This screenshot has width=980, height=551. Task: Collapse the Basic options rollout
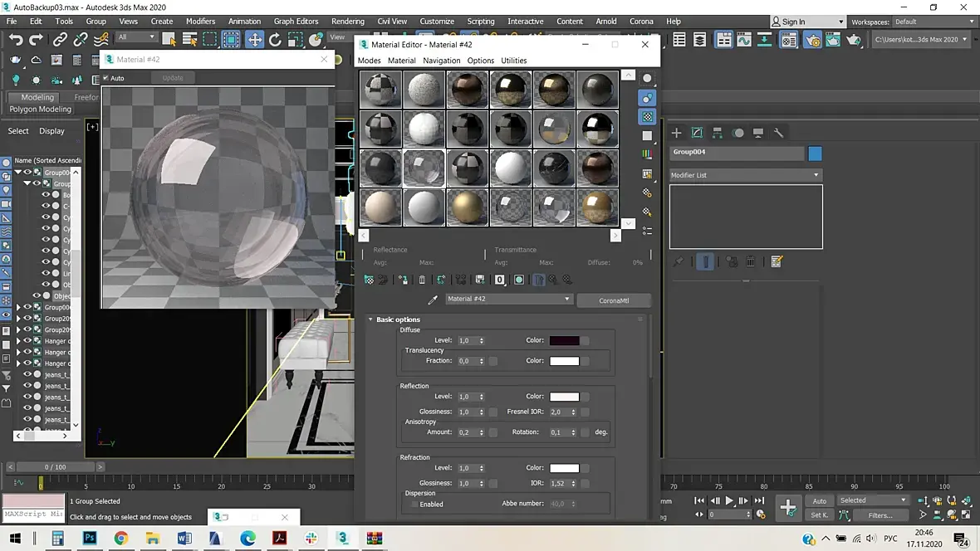pos(398,319)
